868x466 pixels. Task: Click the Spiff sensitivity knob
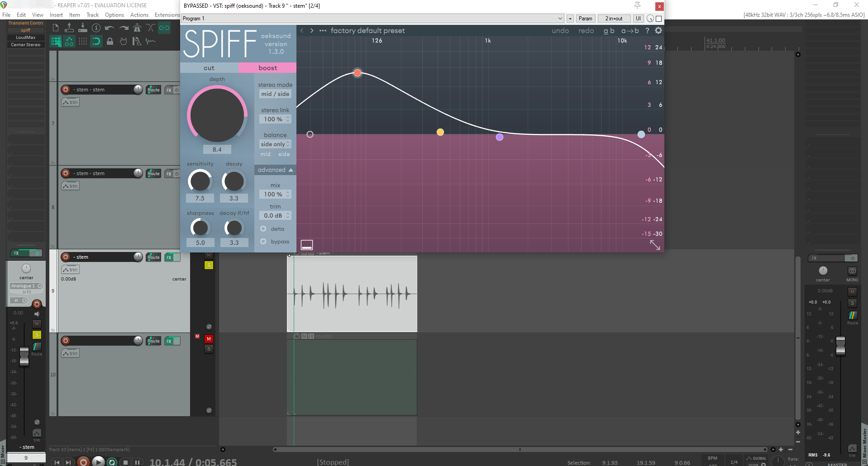click(200, 181)
